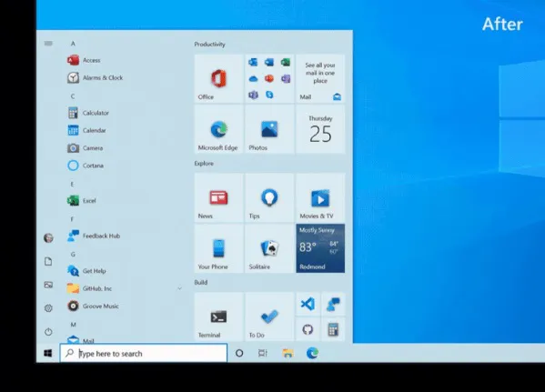The width and height of the screenshot is (545, 392).
Task: Open File Explorer on the taskbar
Action: click(x=288, y=353)
